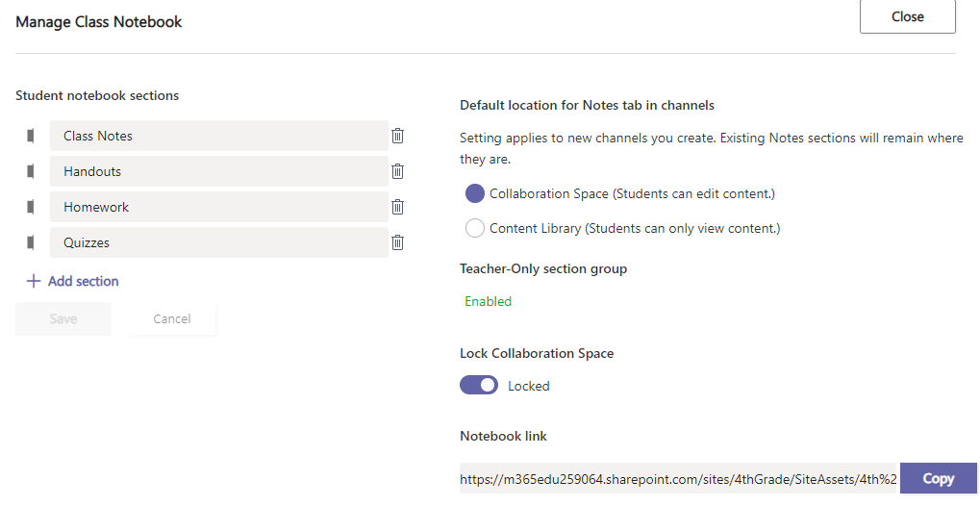Click section icon left of Homework
980x506 pixels.
click(x=31, y=207)
